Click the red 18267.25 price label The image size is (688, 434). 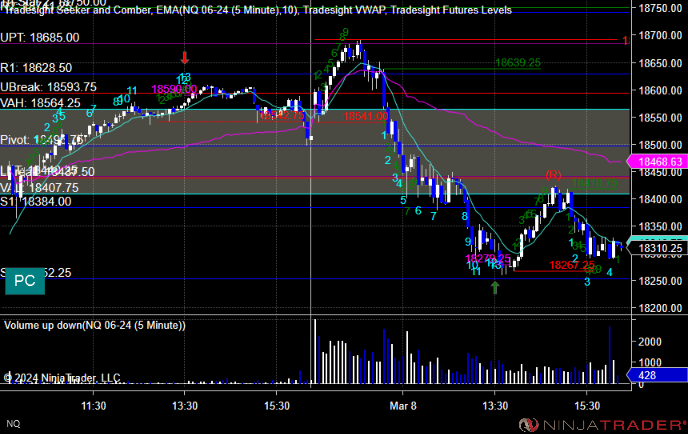click(x=572, y=265)
